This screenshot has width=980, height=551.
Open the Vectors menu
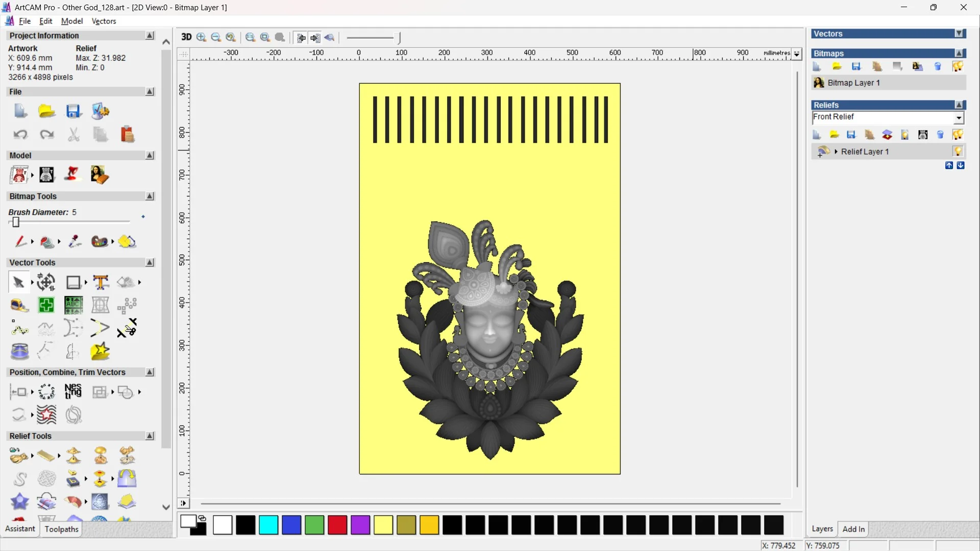click(104, 21)
